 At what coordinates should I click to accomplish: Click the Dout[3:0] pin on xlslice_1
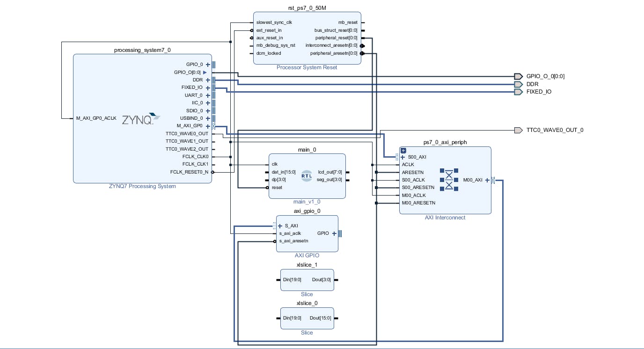tap(321, 280)
